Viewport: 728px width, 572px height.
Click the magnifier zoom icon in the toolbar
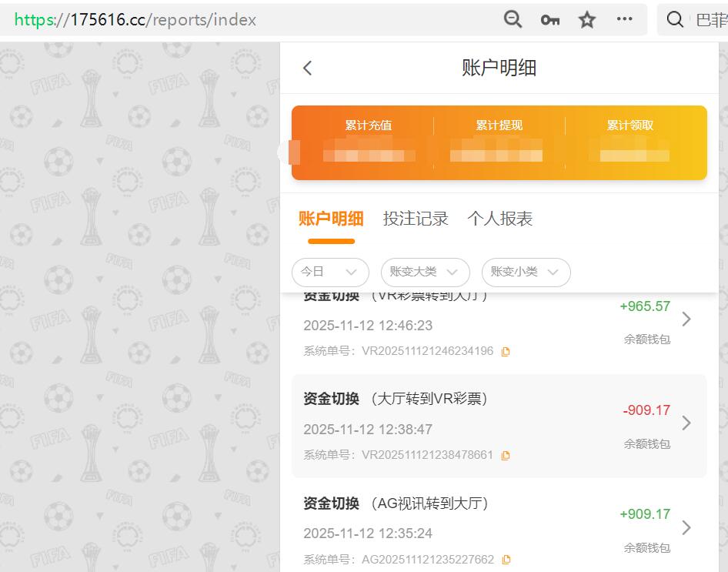pyautogui.click(x=513, y=20)
